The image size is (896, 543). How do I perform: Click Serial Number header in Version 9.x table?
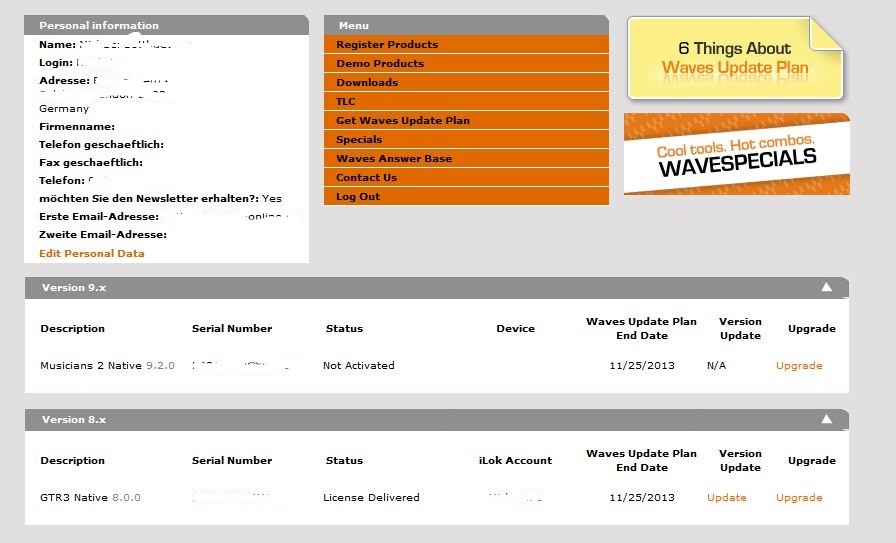coord(232,329)
